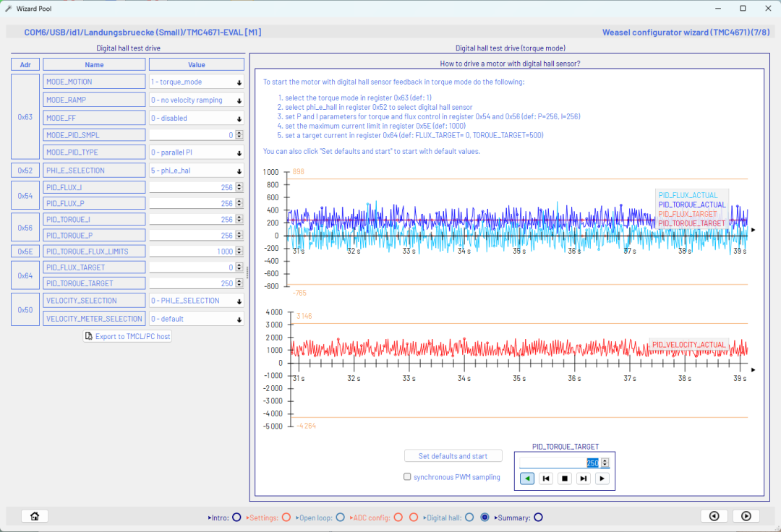Click the skip-to-end playback icon
The image size is (781, 532).
tap(583, 479)
